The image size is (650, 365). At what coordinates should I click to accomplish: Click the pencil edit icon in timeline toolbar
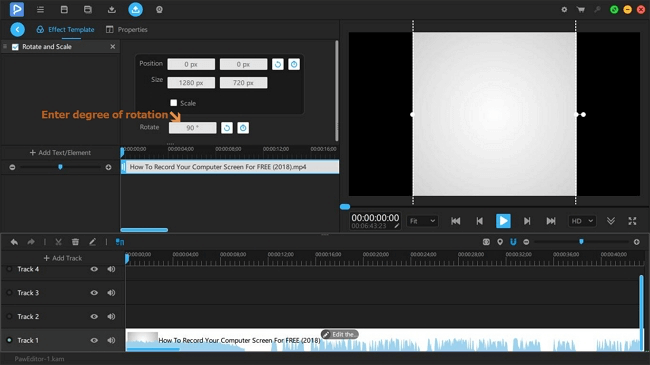(x=92, y=242)
